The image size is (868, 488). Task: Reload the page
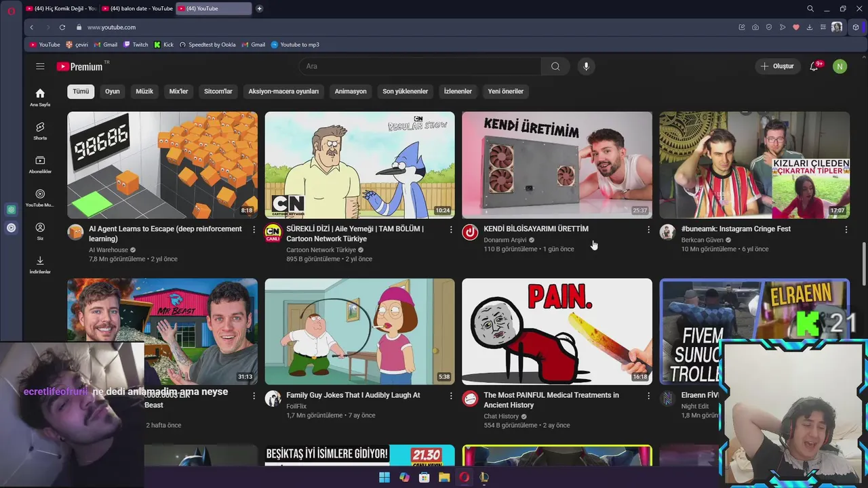[62, 27]
